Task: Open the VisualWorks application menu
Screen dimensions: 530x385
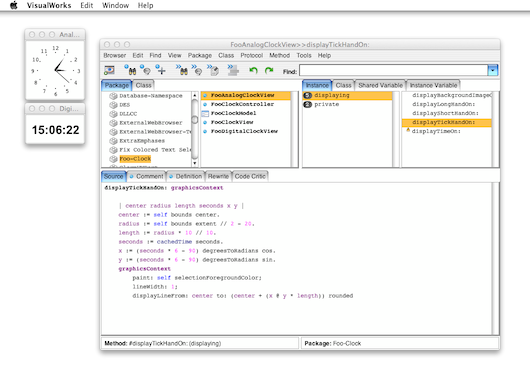Action: 49,5
